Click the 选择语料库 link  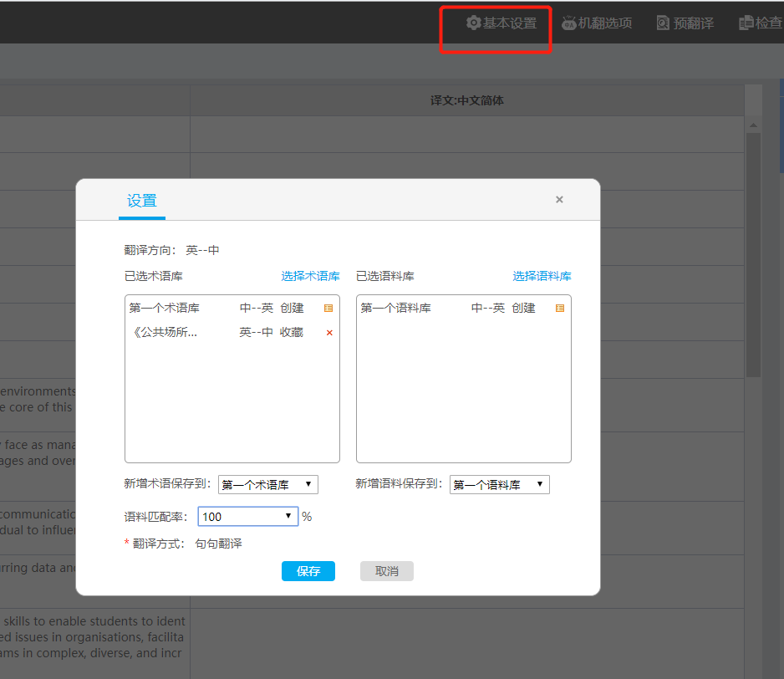[x=542, y=276]
